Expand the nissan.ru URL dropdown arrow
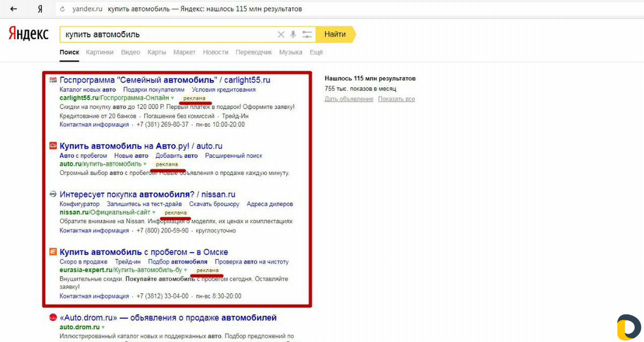Image resolution: width=644 pixels, height=342 pixels. [x=153, y=213]
